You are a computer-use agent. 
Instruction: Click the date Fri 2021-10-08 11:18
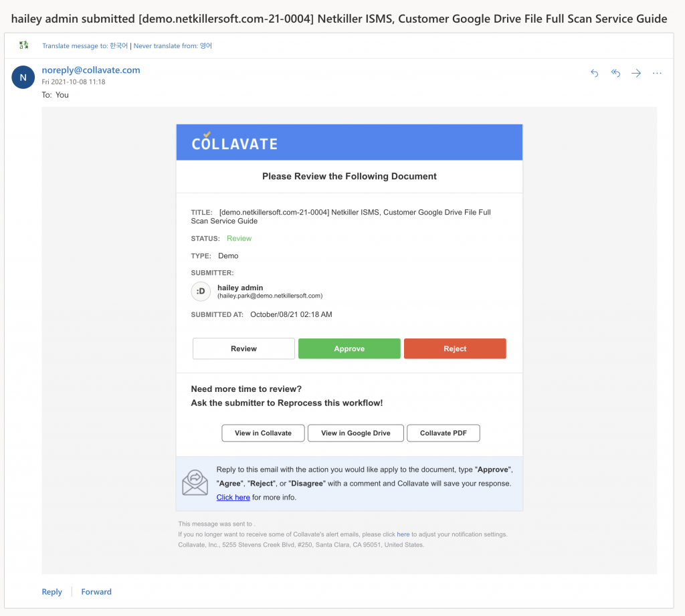tap(74, 82)
